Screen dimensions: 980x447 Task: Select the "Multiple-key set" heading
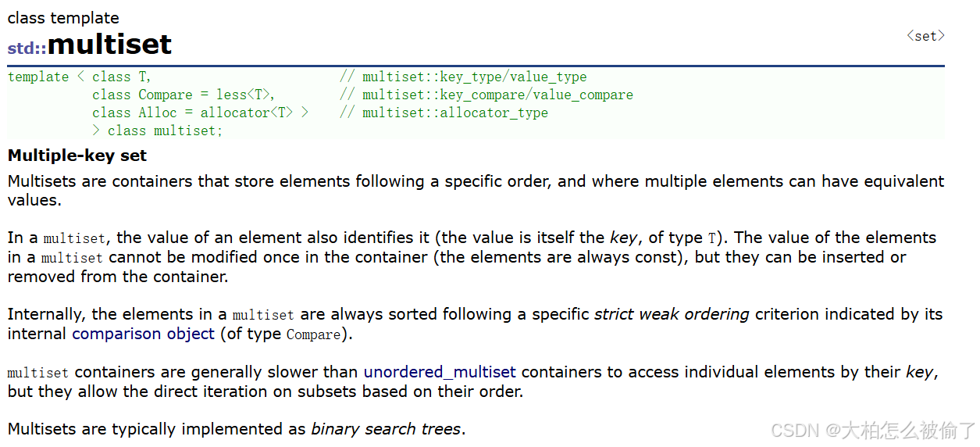click(77, 155)
